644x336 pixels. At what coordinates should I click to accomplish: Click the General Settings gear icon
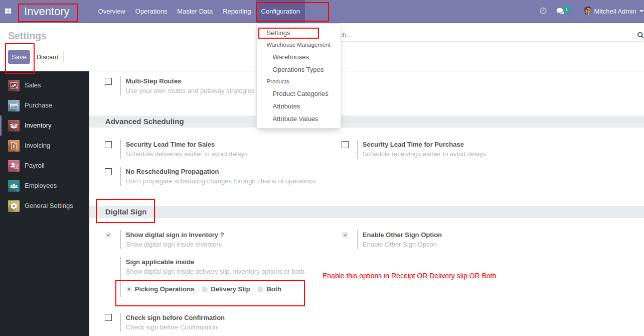[14, 206]
